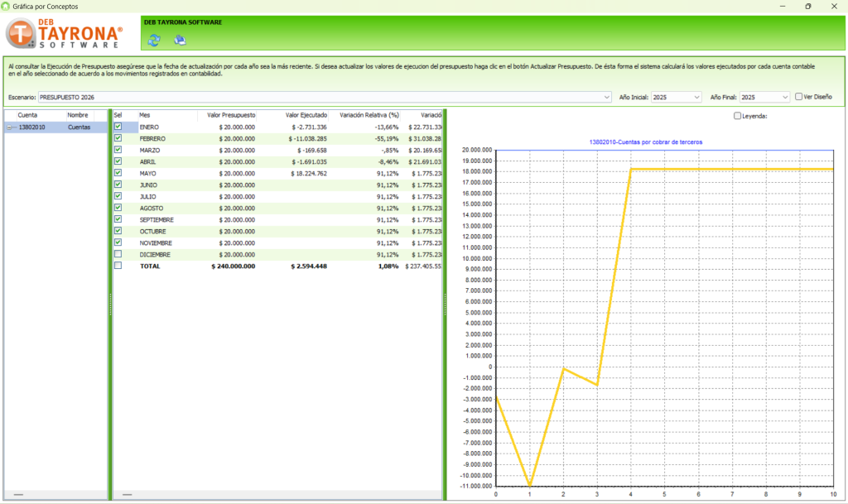Check the DICIEMBRE row checkbox
Viewport: 848px width, 504px height.
[118, 254]
